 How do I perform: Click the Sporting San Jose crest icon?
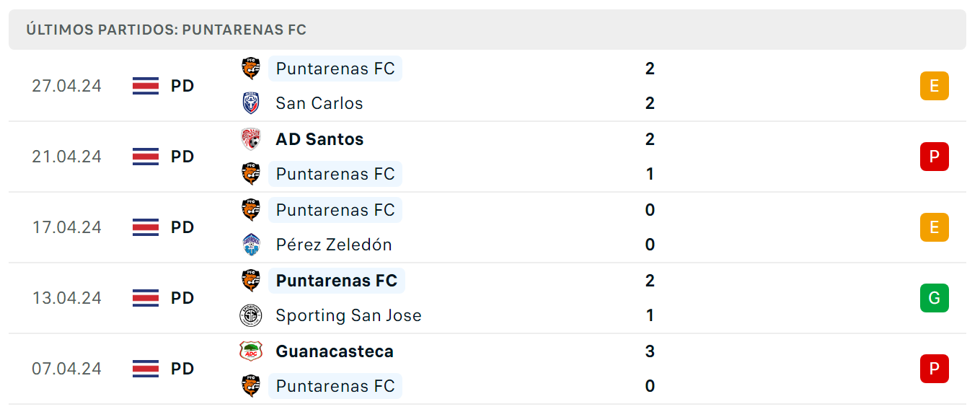click(250, 315)
